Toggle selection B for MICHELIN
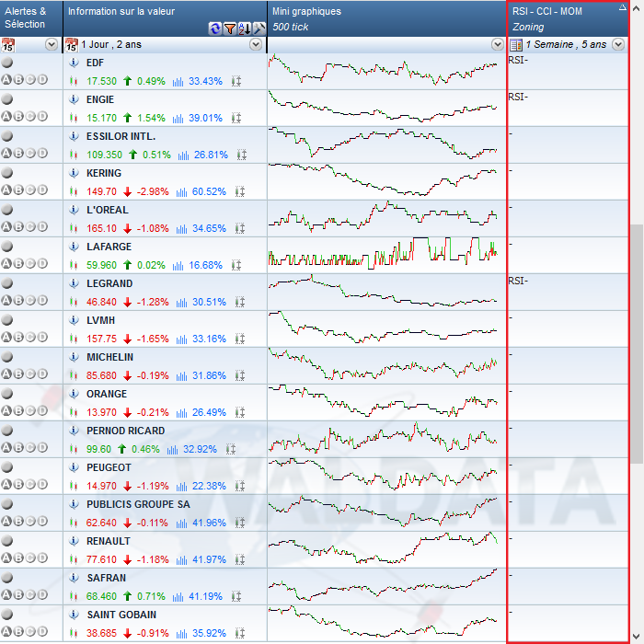Image resolution: width=644 pixels, height=644 pixels. (18, 374)
